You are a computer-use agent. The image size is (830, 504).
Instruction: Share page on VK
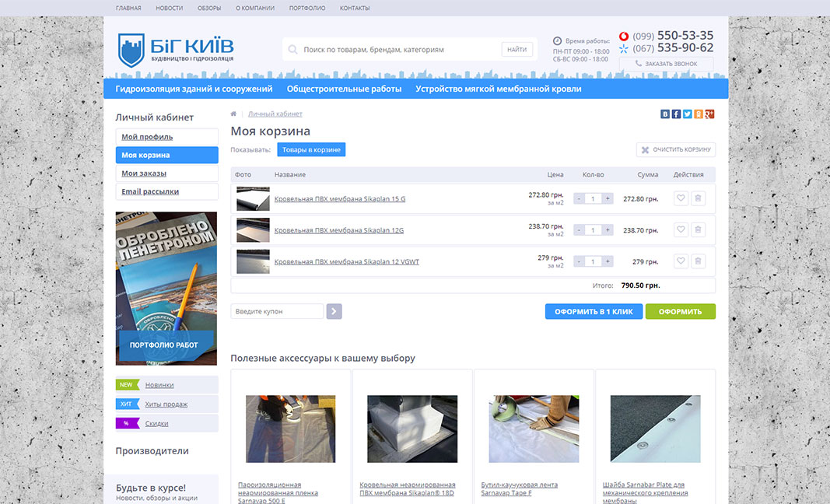coord(665,114)
